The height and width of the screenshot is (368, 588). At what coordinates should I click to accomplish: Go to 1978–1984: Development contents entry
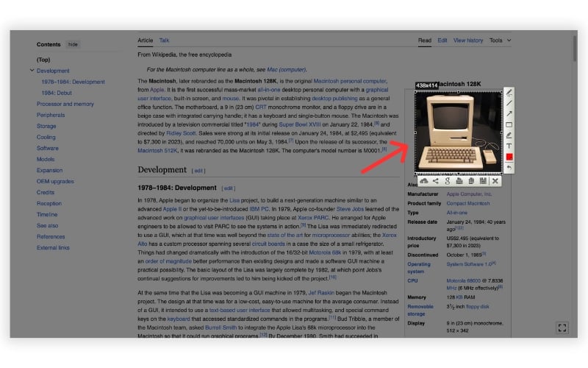(73, 82)
